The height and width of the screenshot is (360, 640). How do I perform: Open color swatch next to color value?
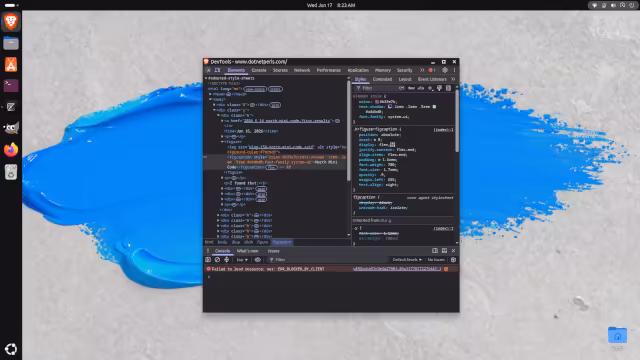(377, 102)
